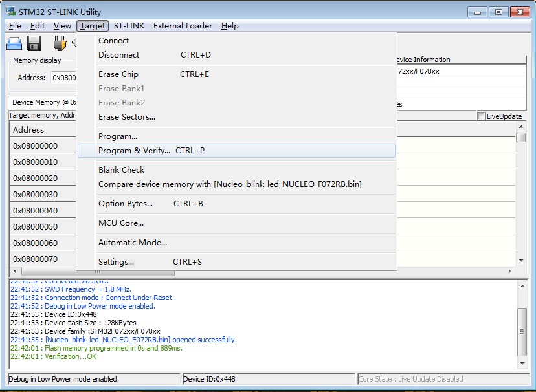This screenshot has width=536, height=392.
Task: Select address row 0x08000020
Action: [x=42, y=179]
